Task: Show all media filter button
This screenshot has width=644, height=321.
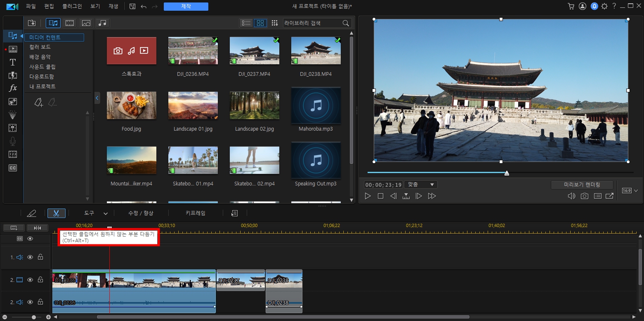Action: pos(53,23)
